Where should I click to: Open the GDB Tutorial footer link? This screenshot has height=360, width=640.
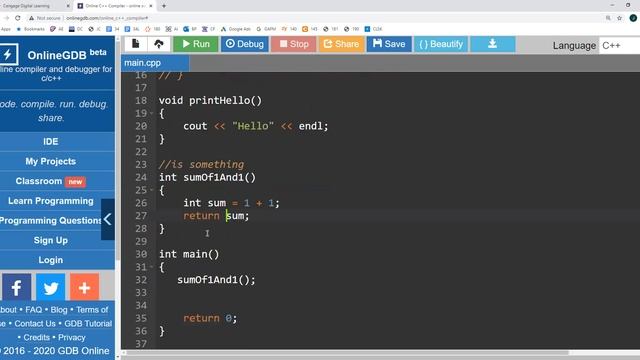click(x=88, y=324)
